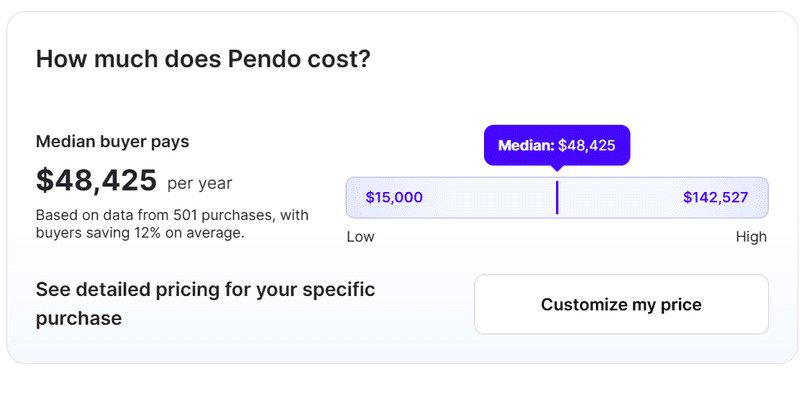Click the 'per year' text
800x404 pixels.
tap(200, 183)
